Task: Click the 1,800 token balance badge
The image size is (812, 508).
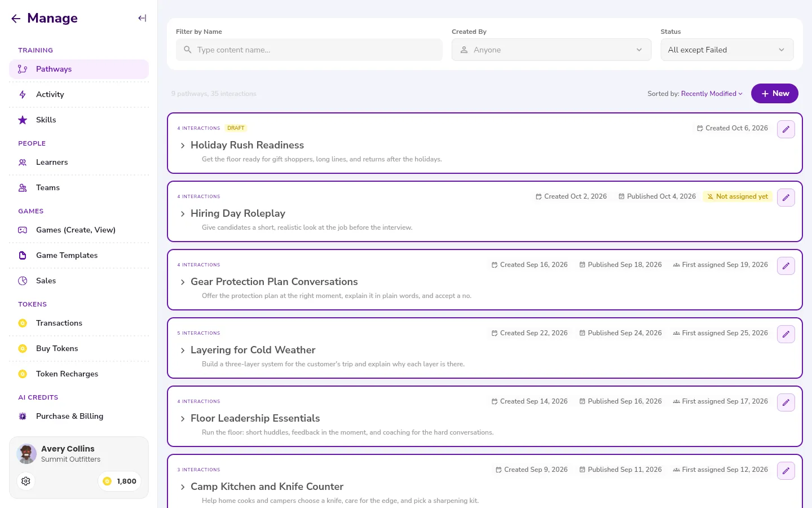Action: point(120,481)
